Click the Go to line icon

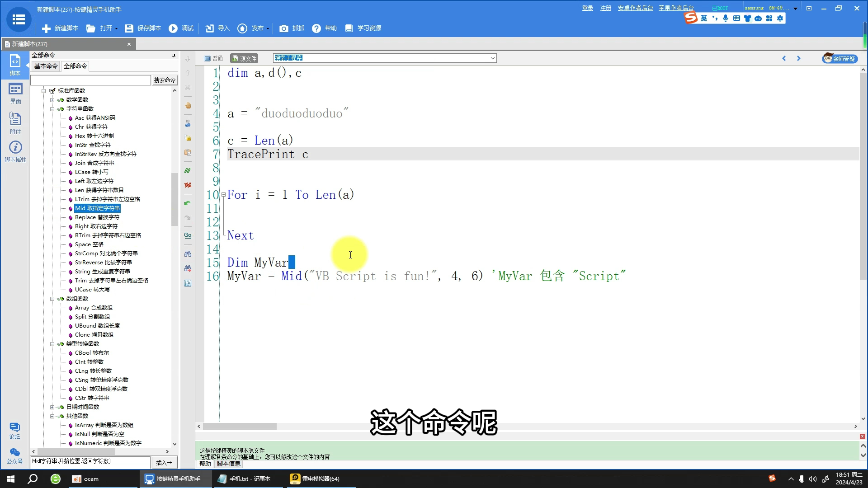pyautogui.click(x=188, y=235)
